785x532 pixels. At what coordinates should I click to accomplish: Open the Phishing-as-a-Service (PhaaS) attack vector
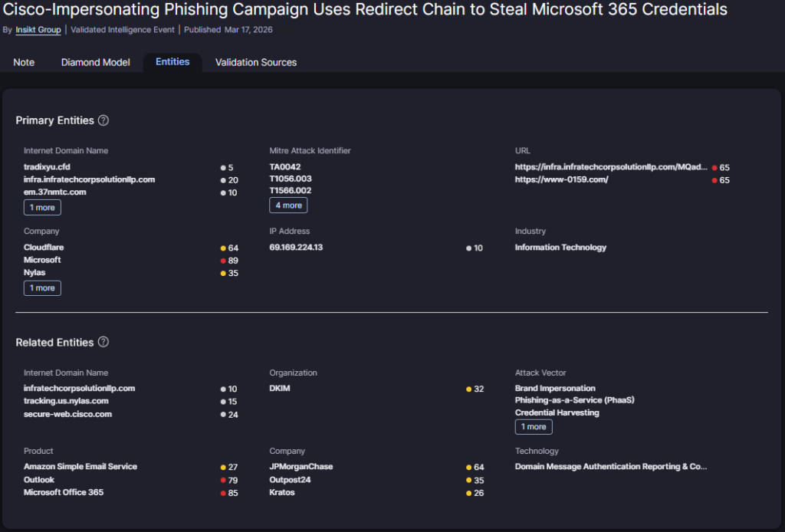(575, 400)
